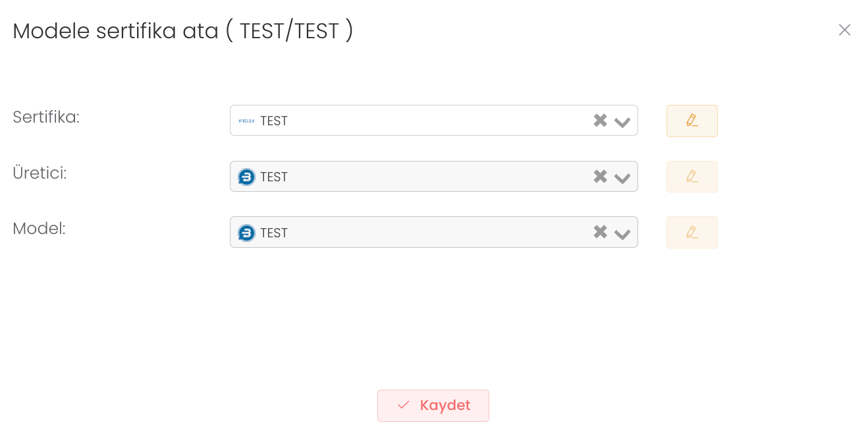Image resolution: width=868 pixels, height=443 pixels.
Task: Open the Model dropdown chevron
Action: (622, 234)
